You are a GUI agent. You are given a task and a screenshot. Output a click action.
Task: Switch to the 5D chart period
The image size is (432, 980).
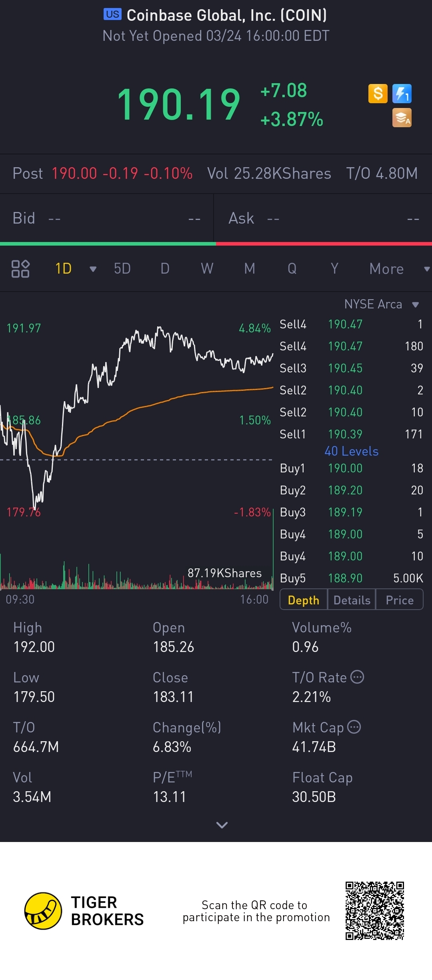click(x=122, y=268)
